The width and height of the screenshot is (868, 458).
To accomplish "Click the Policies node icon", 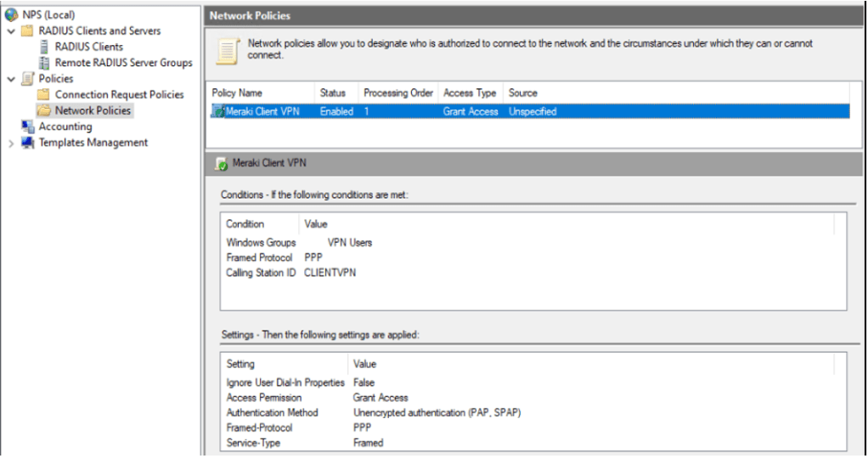I will [x=27, y=79].
